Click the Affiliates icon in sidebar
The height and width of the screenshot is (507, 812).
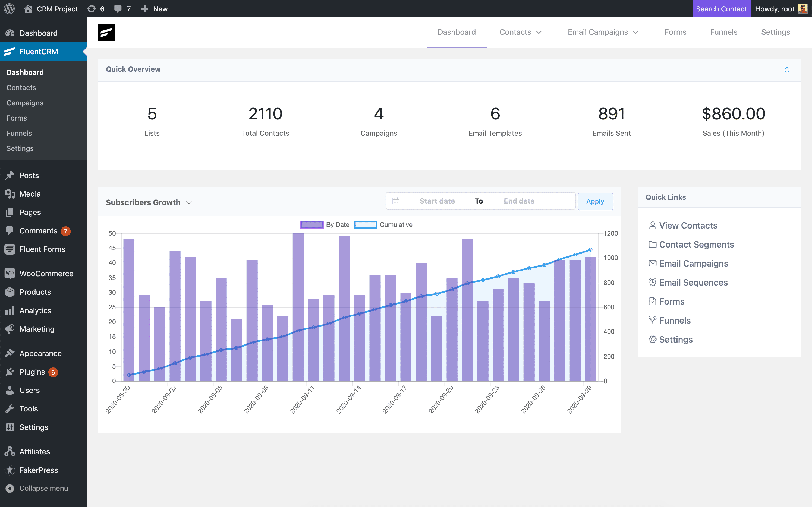pos(10,452)
